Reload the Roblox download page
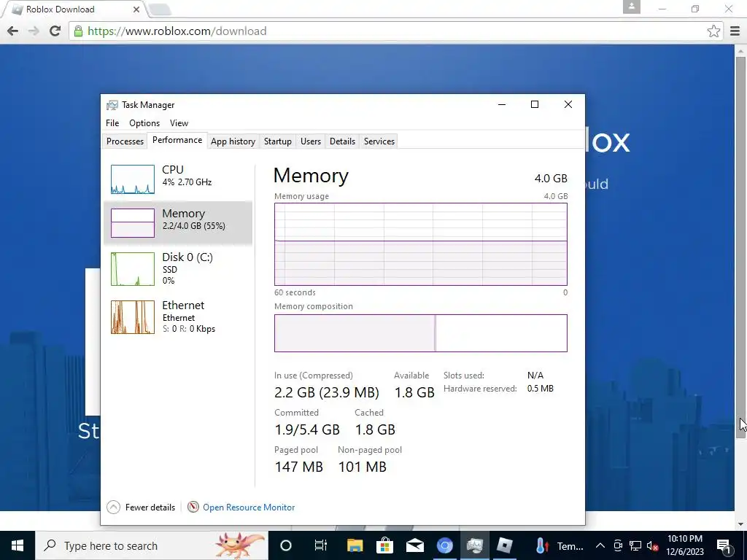 pos(55,31)
